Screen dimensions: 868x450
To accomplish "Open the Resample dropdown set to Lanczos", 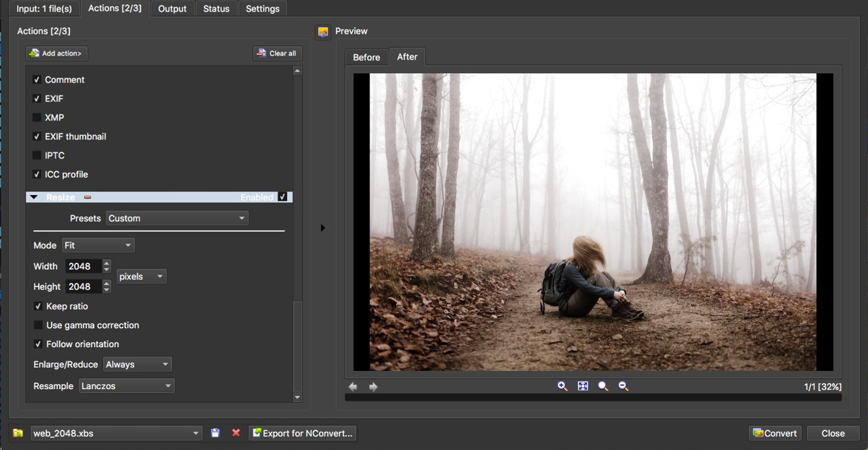I will 127,386.
